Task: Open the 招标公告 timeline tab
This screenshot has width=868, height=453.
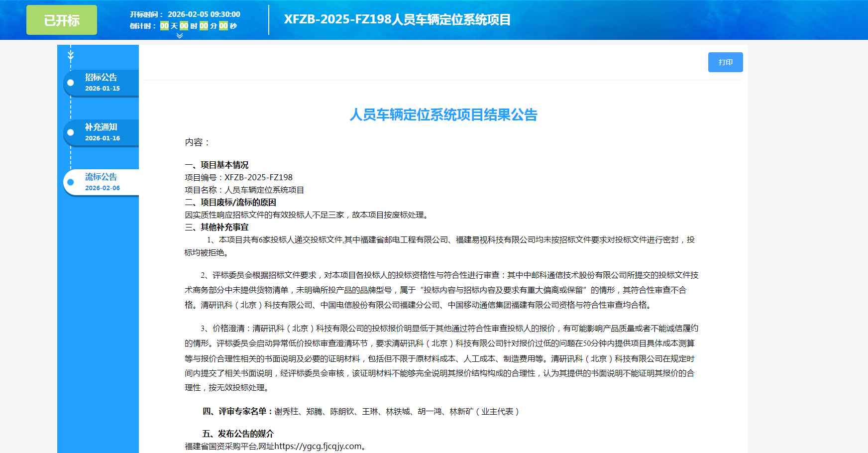Action: click(x=101, y=78)
